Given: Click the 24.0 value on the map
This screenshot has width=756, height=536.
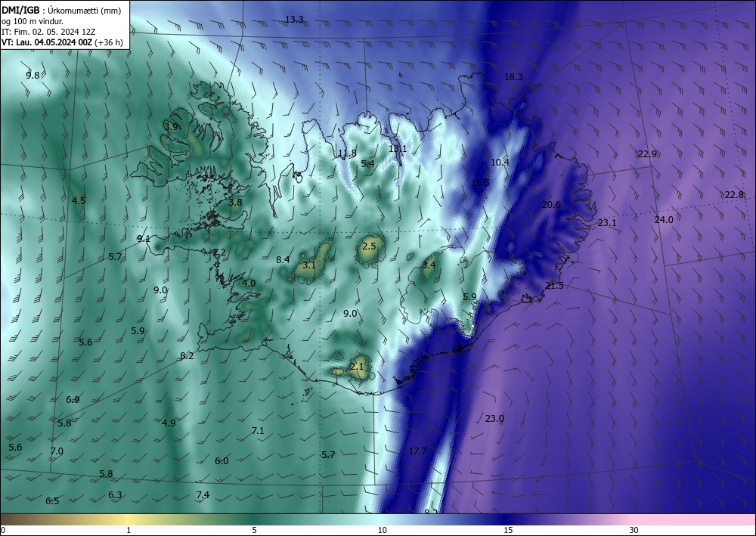Looking at the screenshot, I should (664, 219).
